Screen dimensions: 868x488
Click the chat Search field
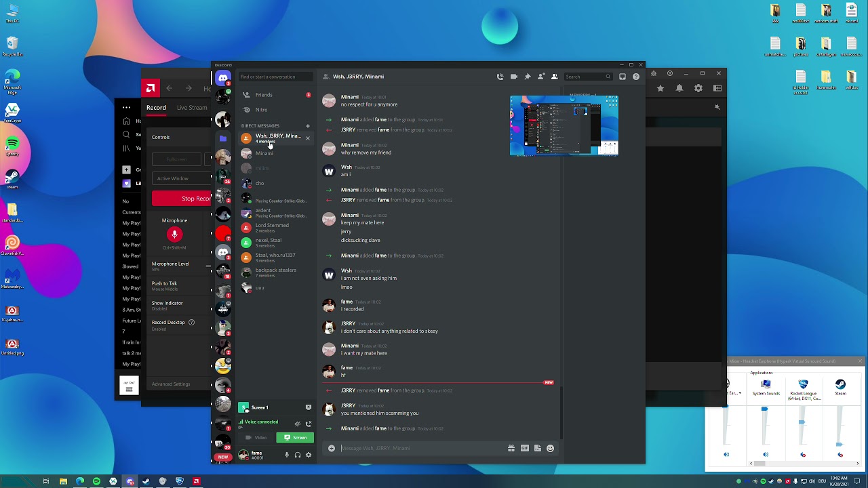coord(588,77)
